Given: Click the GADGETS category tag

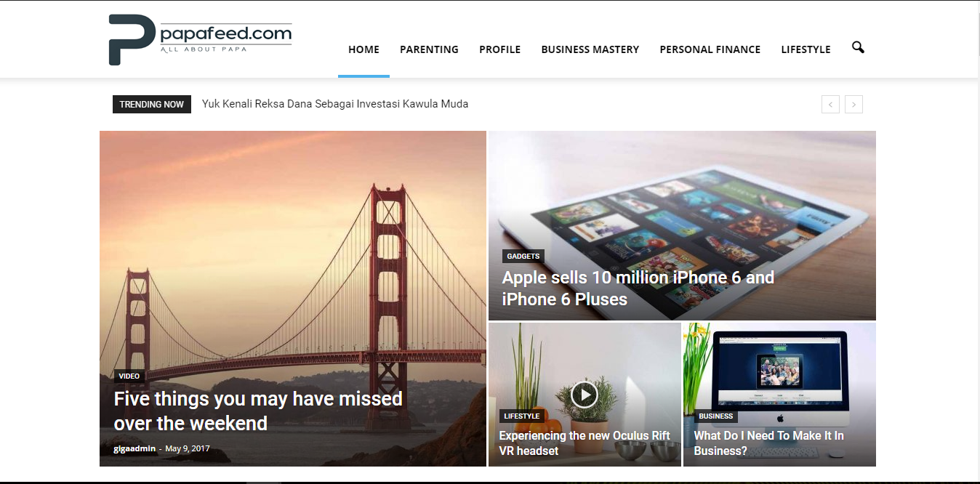Looking at the screenshot, I should [523, 256].
